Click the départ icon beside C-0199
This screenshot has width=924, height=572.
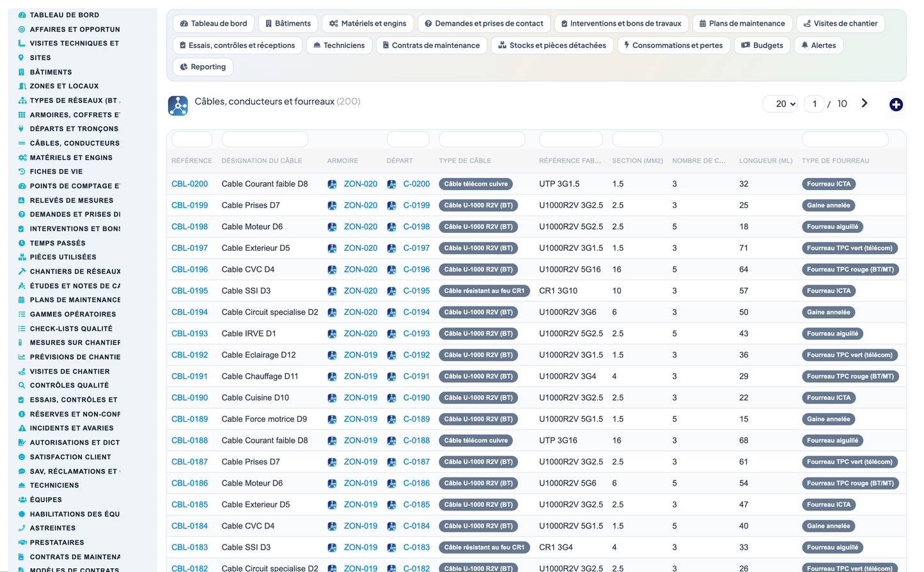click(x=391, y=205)
